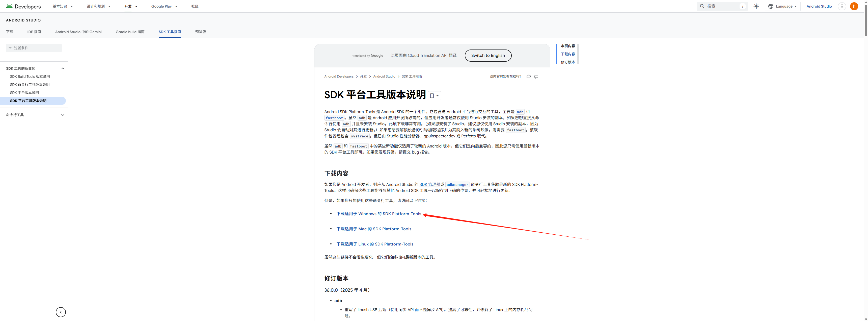This screenshot has height=321, width=868.
Task: Open the 基本知识 menu dropdown
Action: pos(63,6)
